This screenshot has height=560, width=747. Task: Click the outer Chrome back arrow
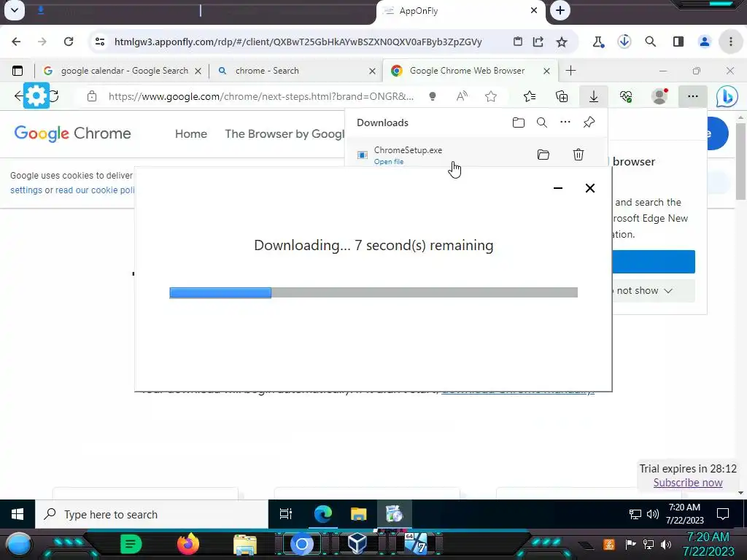pos(16,42)
